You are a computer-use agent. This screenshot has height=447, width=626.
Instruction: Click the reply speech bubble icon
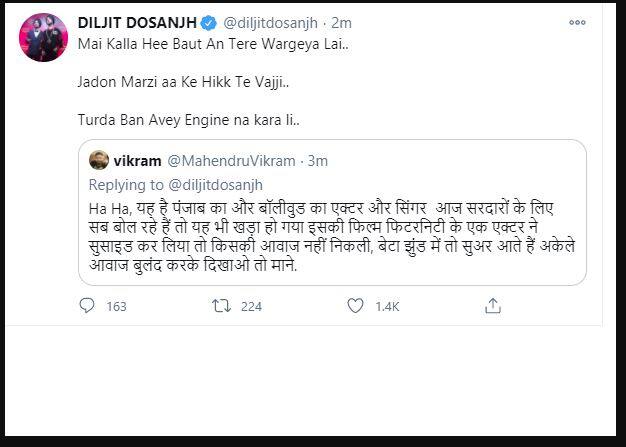click(x=87, y=306)
